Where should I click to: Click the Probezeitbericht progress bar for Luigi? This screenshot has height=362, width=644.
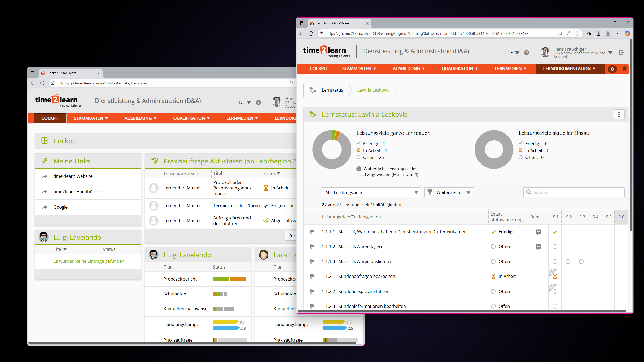coord(229,279)
